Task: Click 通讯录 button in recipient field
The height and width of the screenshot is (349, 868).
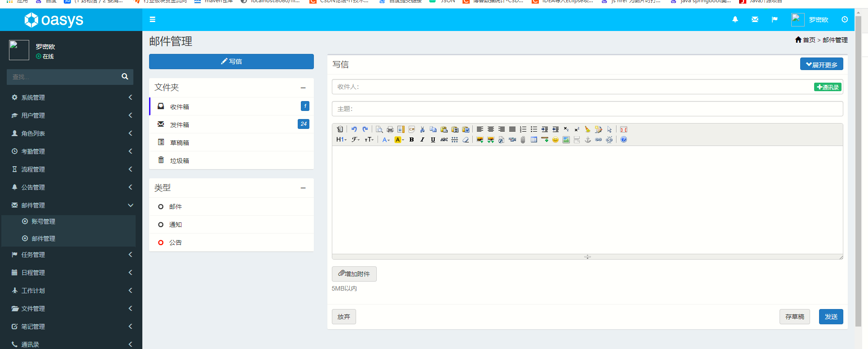Action: click(x=828, y=87)
